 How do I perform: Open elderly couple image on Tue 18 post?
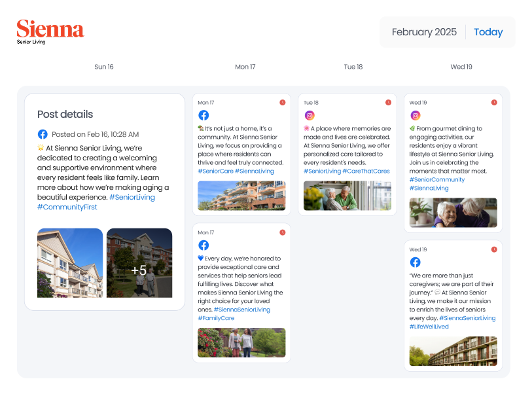tap(347, 196)
